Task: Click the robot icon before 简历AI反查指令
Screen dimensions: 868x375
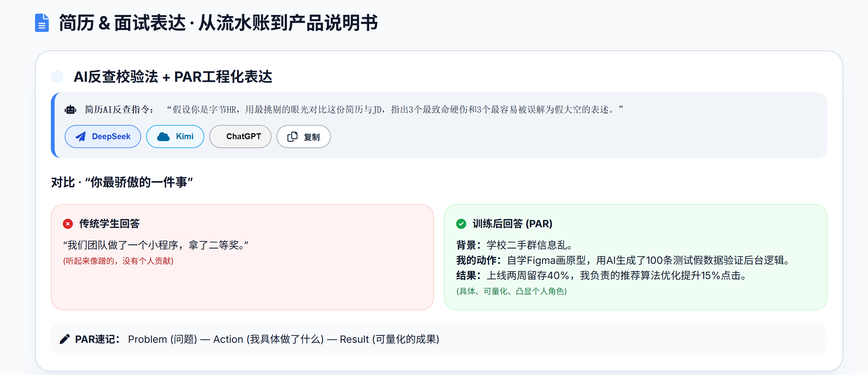Action: pos(70,110)
